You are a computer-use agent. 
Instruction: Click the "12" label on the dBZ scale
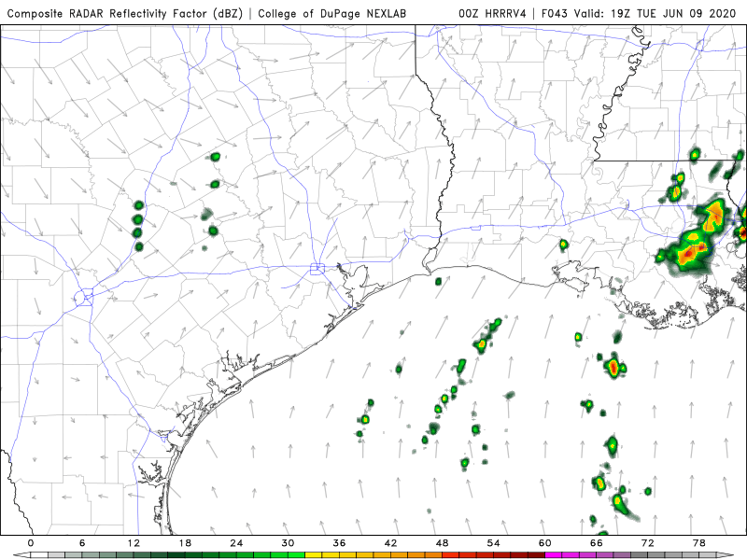click(134, 543)
